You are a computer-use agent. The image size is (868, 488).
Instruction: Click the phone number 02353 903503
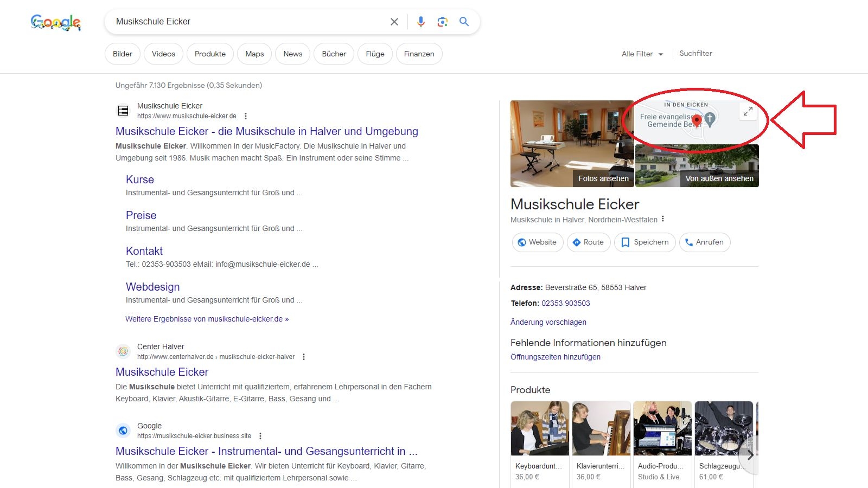[566, 303]
